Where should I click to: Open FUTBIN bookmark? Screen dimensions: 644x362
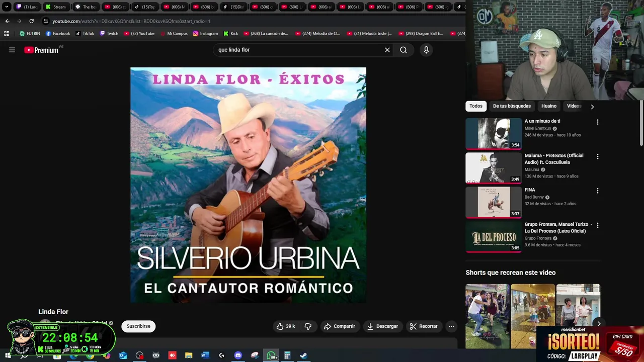point(30,34)
